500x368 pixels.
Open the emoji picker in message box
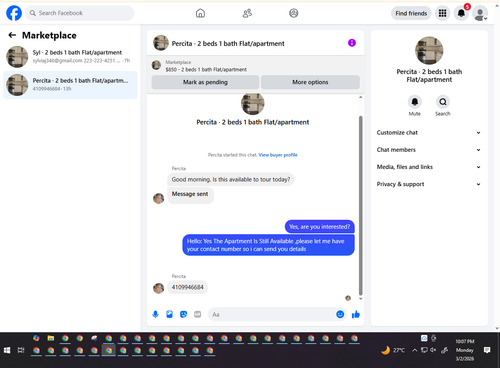point(340,314)
